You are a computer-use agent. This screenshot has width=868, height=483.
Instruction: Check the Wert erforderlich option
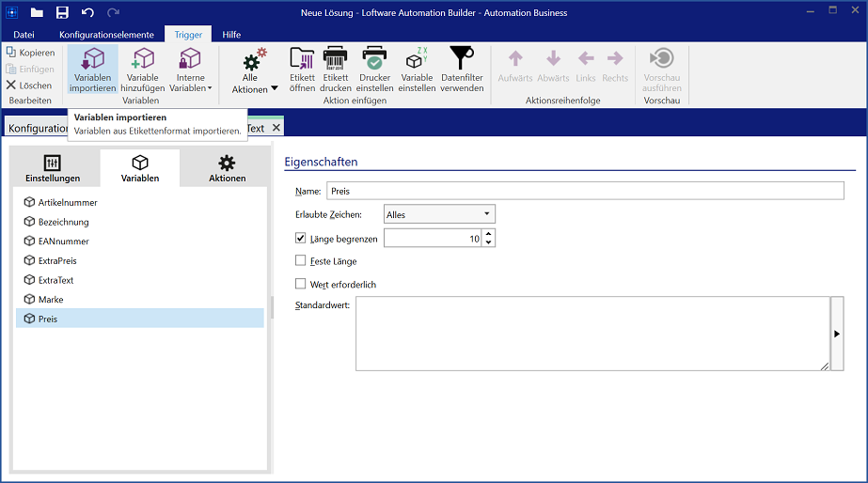301,284
